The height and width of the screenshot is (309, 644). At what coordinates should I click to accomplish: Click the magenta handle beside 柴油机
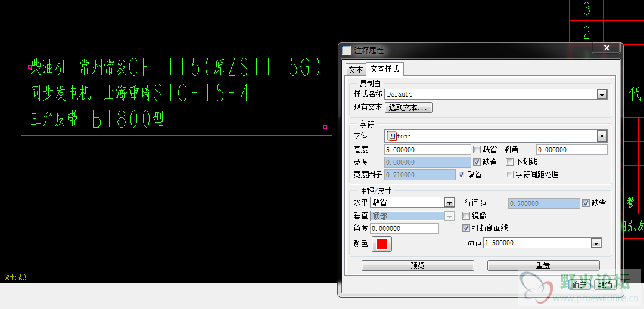point(30,66)
